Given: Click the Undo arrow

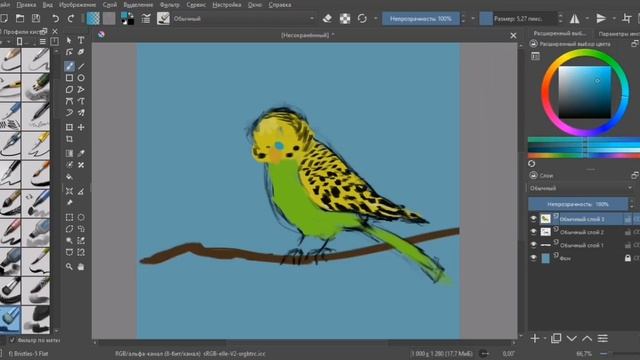Looking at the screenshot, I should (x=56, y=18).
